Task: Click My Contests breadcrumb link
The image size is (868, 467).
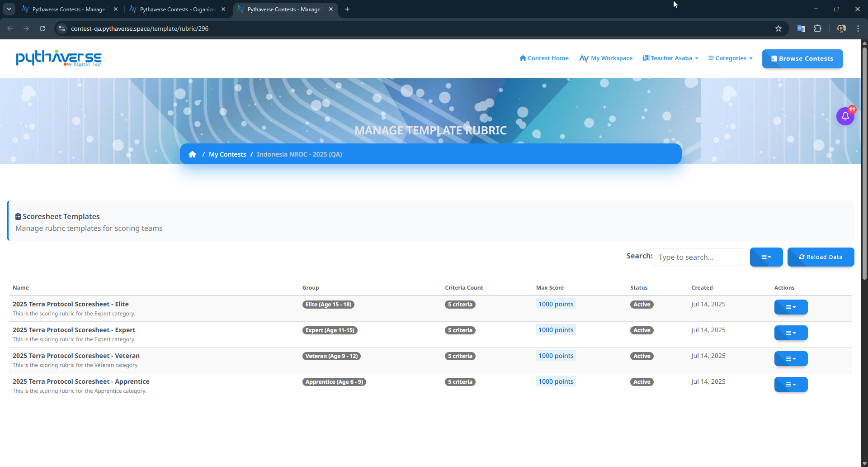Action: coord(227,154)
